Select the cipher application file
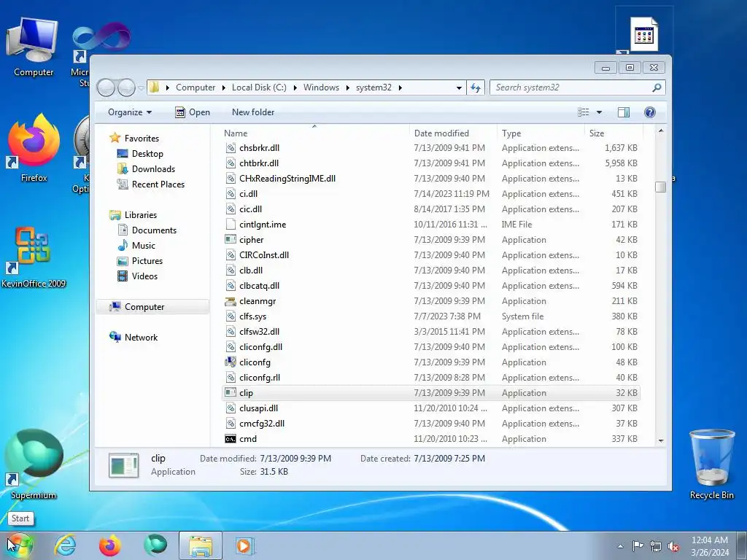 (431, 239)
